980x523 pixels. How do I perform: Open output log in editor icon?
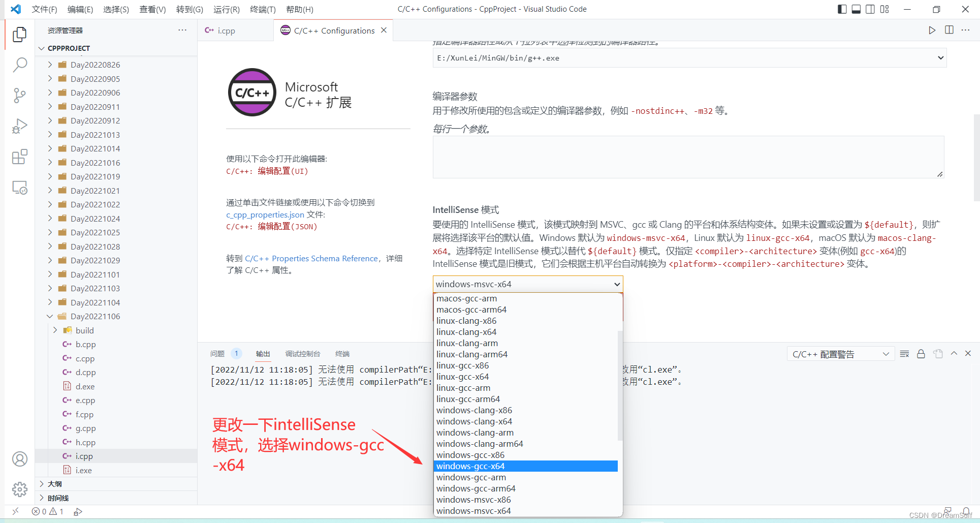938,354
